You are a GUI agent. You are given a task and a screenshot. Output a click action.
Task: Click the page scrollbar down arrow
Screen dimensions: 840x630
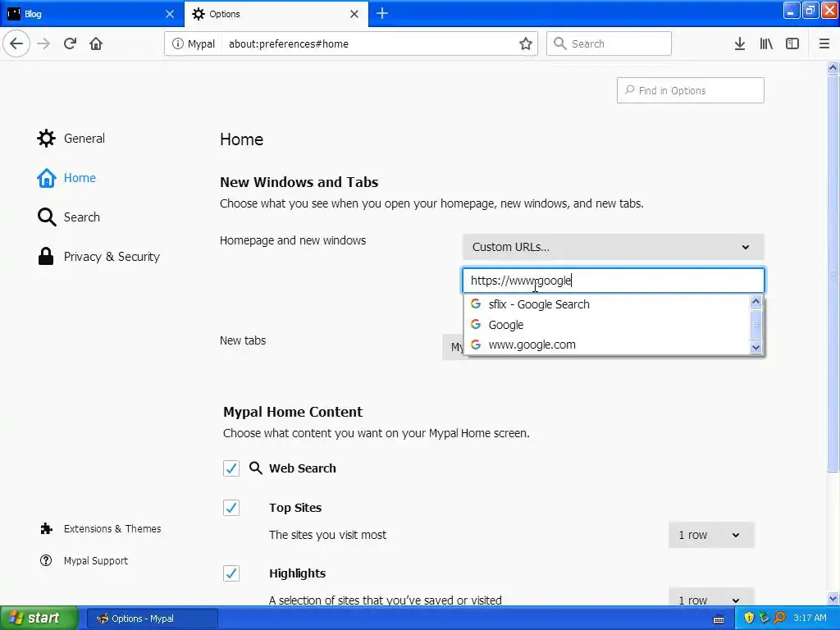click(x=833, y=599)
